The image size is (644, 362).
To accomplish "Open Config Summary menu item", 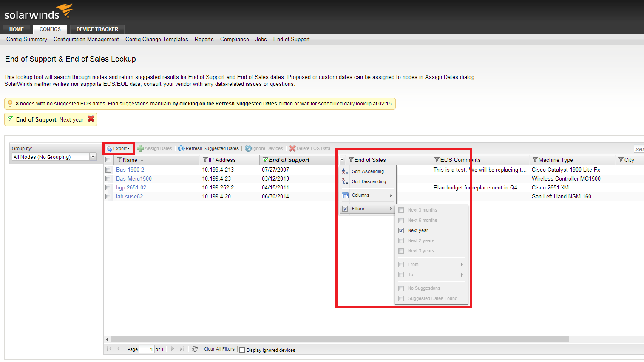I will pos(27,39).
